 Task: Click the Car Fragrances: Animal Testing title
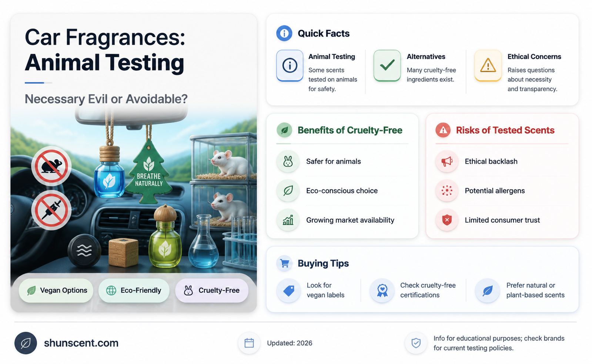(x=105, y=50)
